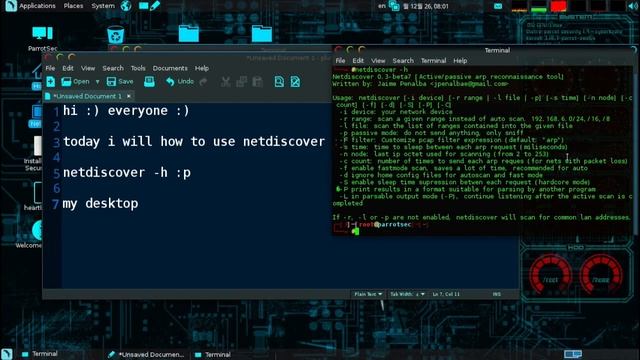Open the text editor Edit menu
This screenshot has width=640, height=360.
(68, 68)
